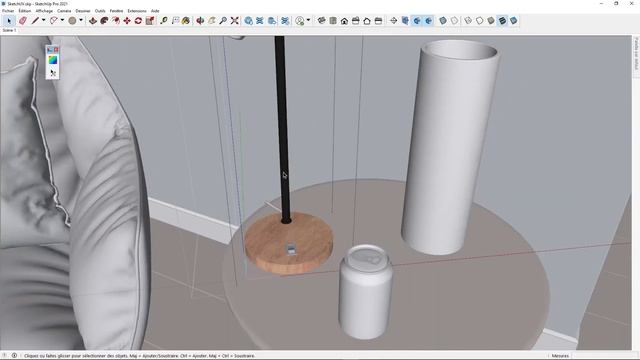Open the Extension Warehouse
The height and width of the screenshot is (360, 640).
(260, 20)
